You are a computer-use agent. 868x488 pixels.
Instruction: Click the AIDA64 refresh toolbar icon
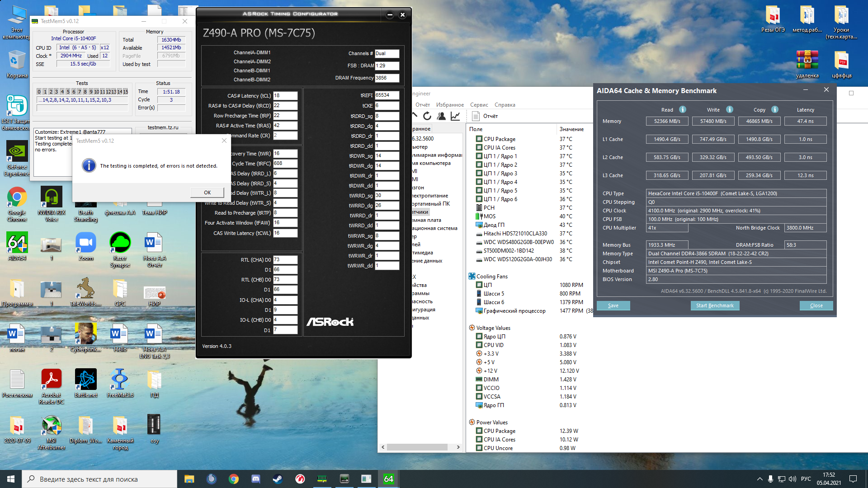[x=427, y=116]
